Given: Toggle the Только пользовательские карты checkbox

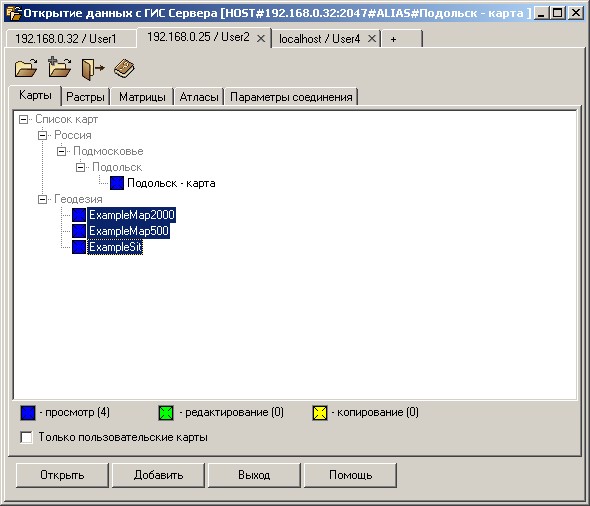Looking at the screenshot, I should click(x=26, y=437).
